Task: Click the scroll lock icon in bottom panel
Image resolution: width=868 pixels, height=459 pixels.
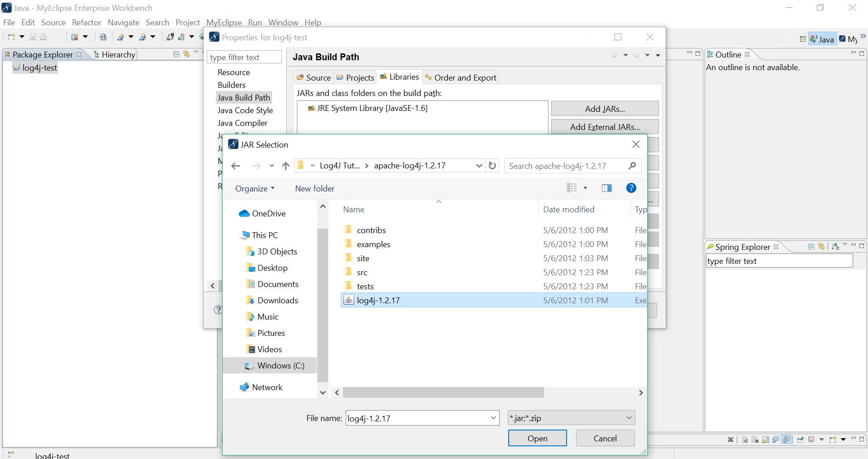Action: [x=765, y=440]
